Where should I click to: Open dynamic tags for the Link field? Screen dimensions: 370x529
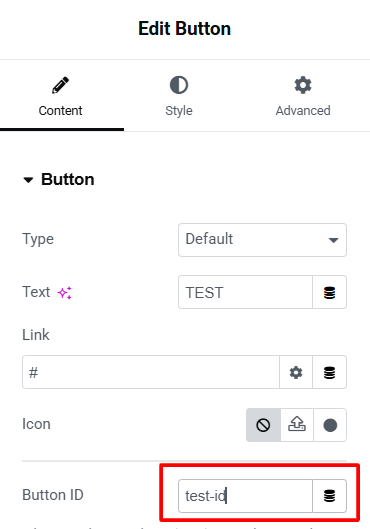(330, 372)
